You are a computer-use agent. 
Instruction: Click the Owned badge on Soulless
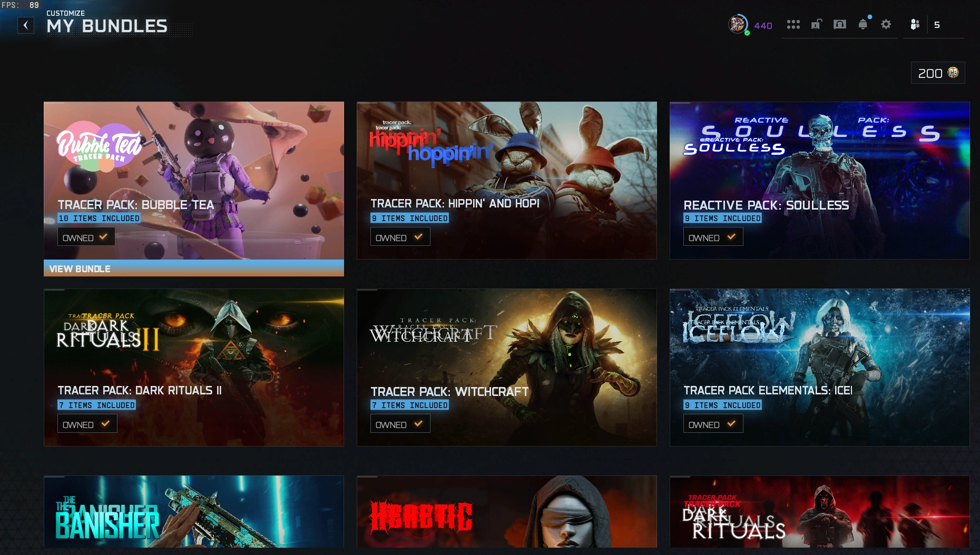713,237
